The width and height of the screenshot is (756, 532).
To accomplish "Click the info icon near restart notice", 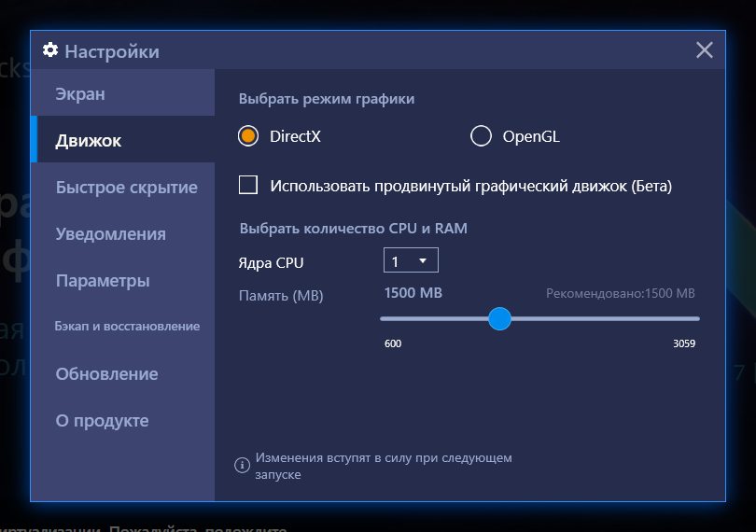I will tap(241, 465).
